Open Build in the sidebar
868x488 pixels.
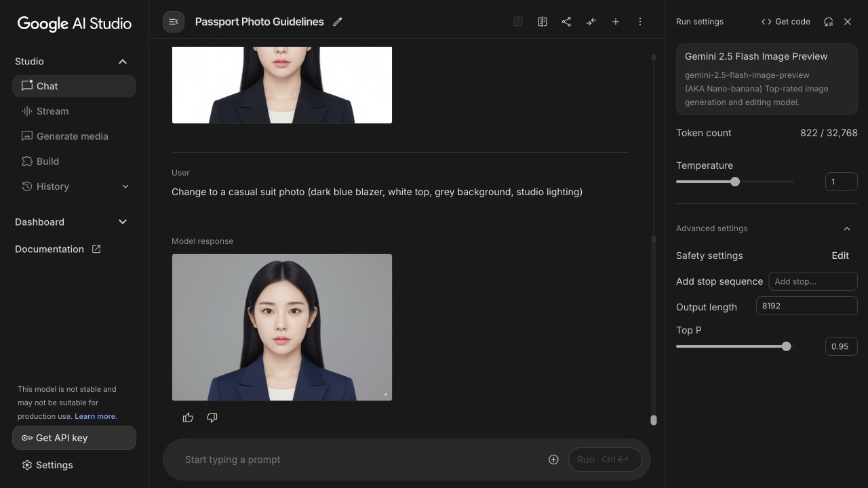click(x=74, y=161)
